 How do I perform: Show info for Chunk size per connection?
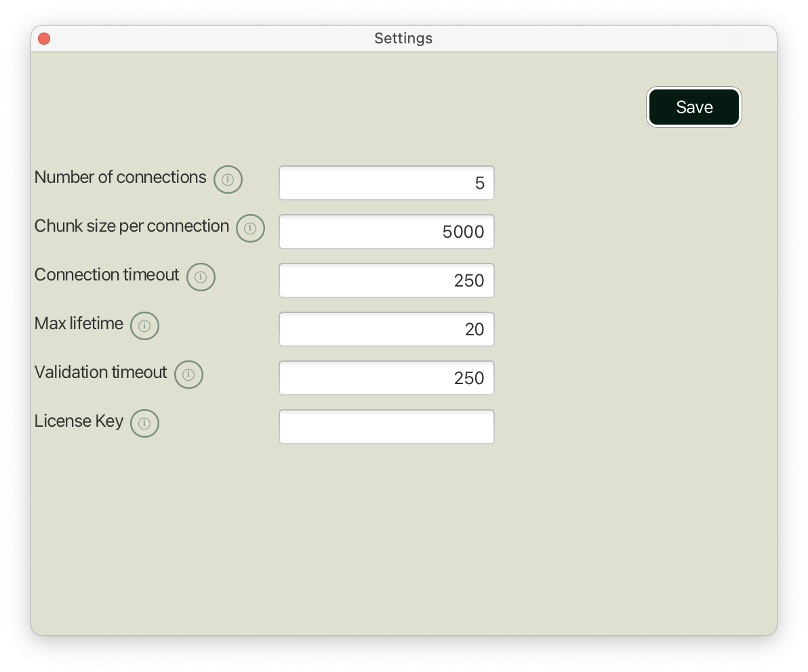click(250, 228)
